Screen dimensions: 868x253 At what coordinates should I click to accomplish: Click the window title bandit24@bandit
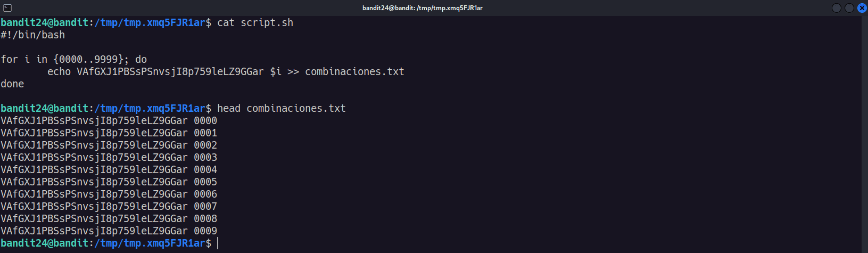coord(423,8)
